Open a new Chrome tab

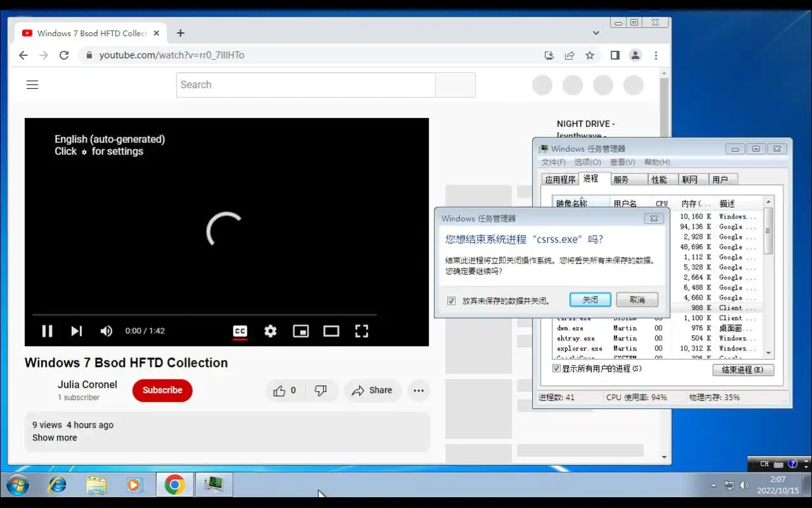tap(181, 33)
